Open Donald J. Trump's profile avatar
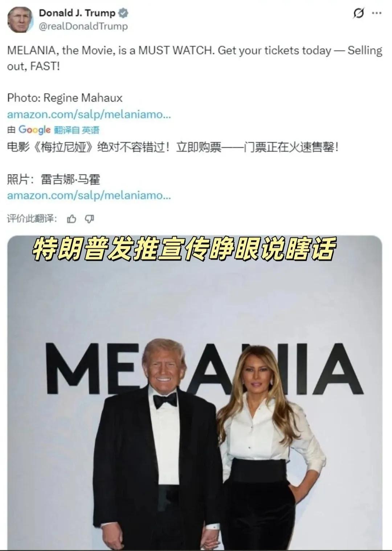 pos(20,19)
